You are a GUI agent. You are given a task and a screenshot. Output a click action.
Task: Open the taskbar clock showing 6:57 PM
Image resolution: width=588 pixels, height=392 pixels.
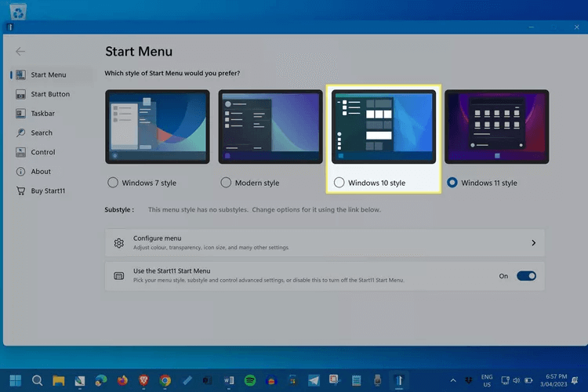pyautogui.click(x=554, y=380)
